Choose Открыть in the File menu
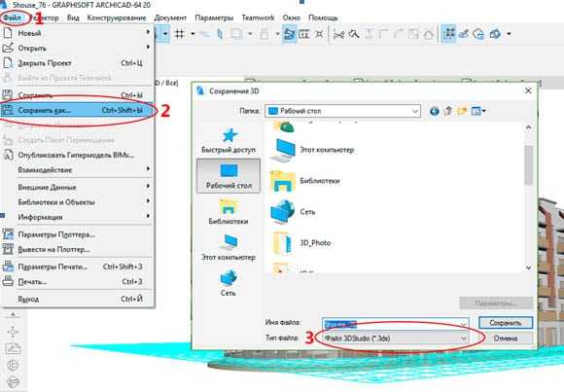 [77, 48]
